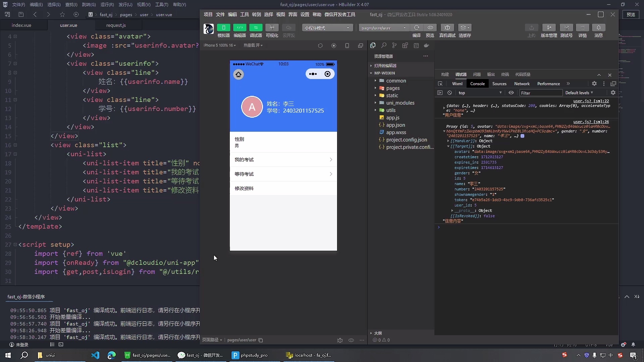644x362 pixels.
Task: Click the user.js? [sm]:26 source link
Action: click(591, 122)
